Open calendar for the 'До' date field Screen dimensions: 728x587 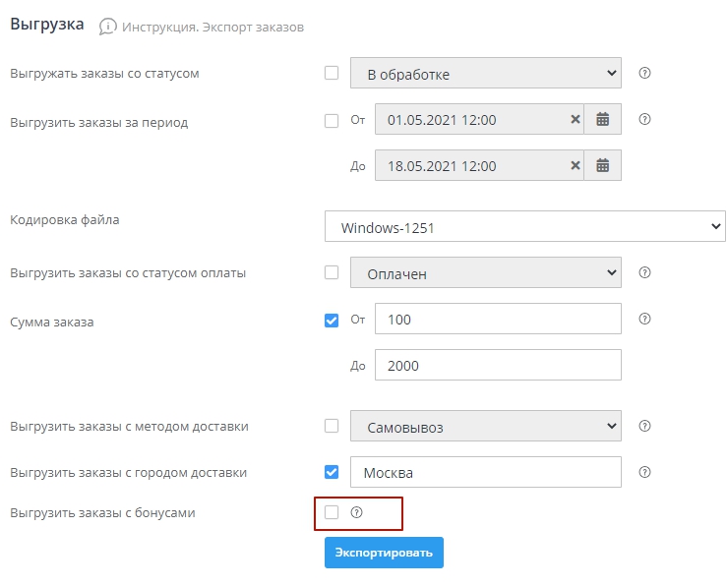603,165
